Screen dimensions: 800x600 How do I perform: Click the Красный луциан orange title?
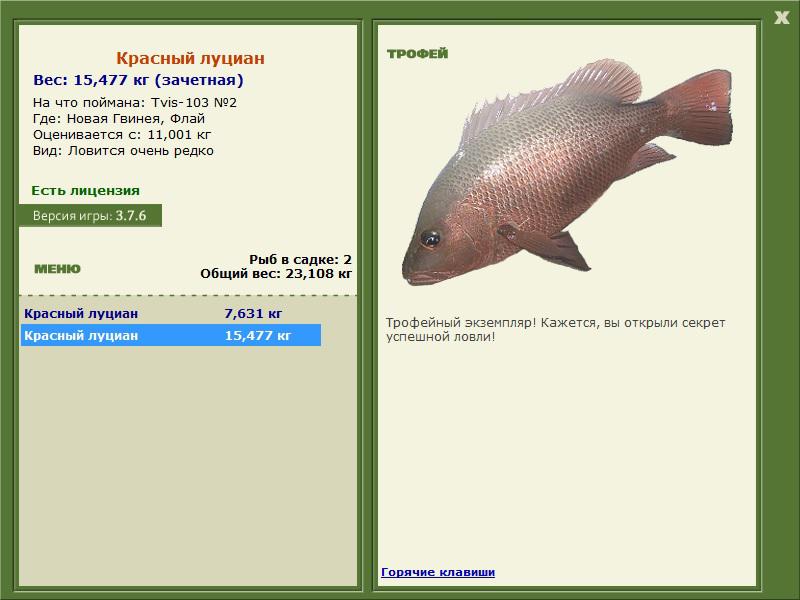pos(190,58)
